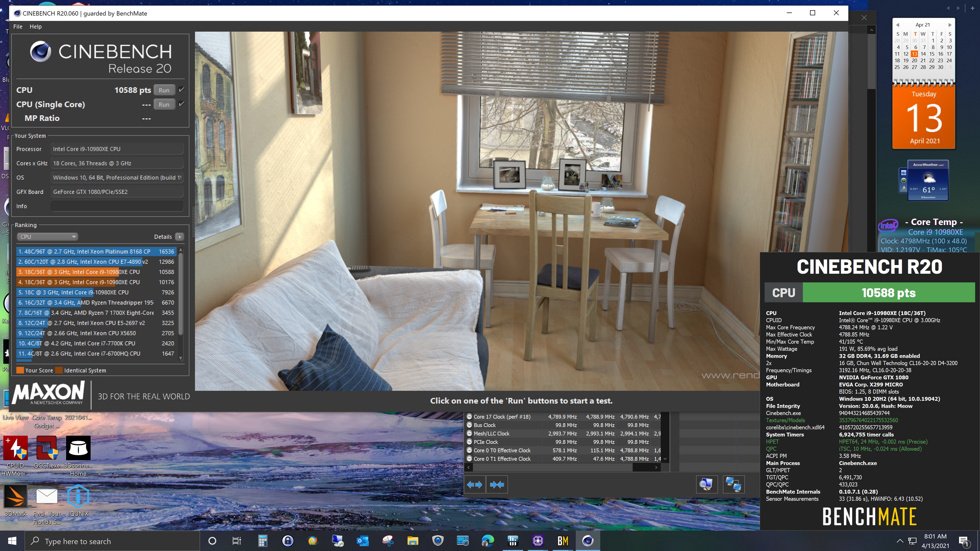Go to previous month in calendar gadget
Screen dimensions: 980x551
(898, 25)
